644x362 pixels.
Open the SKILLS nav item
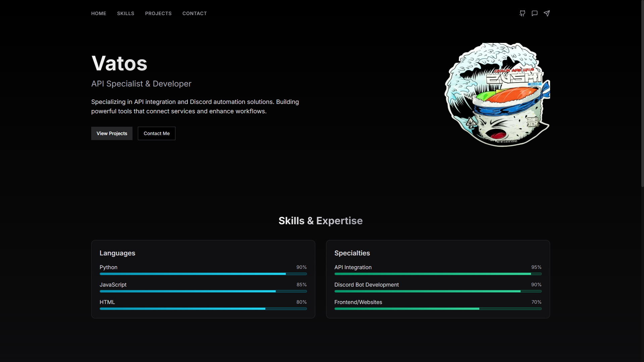[125, 13]
